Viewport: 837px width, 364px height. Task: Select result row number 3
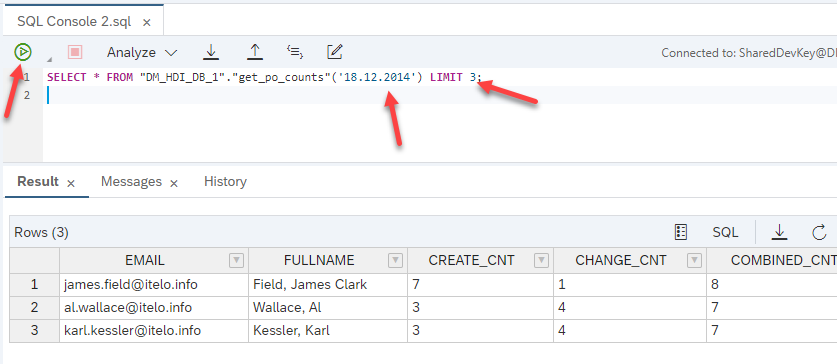tap(35, 330)
